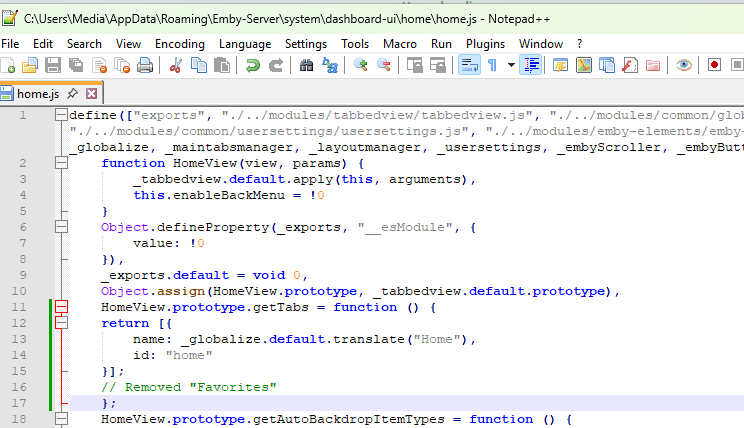Print the file using the printer icon

pos(145,65)
